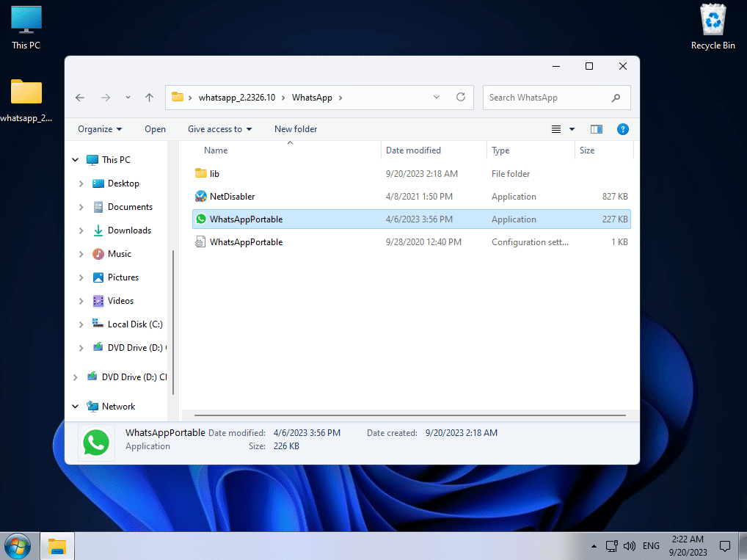Open the Windows Start orb
The image size is (747, 560).
pyautogui.click(x=18, y=546)
